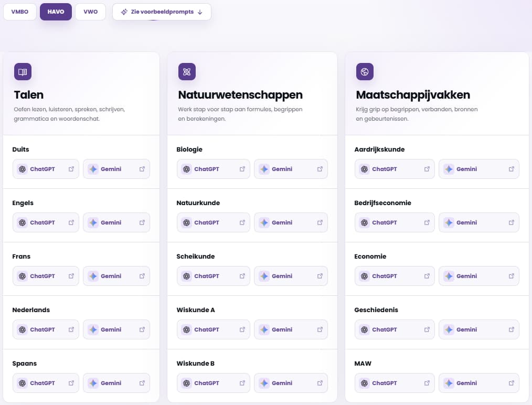Click the external-link icon on MAW Gemini
This screenshot has height=405, width=532.
click(x=512, y=383)
